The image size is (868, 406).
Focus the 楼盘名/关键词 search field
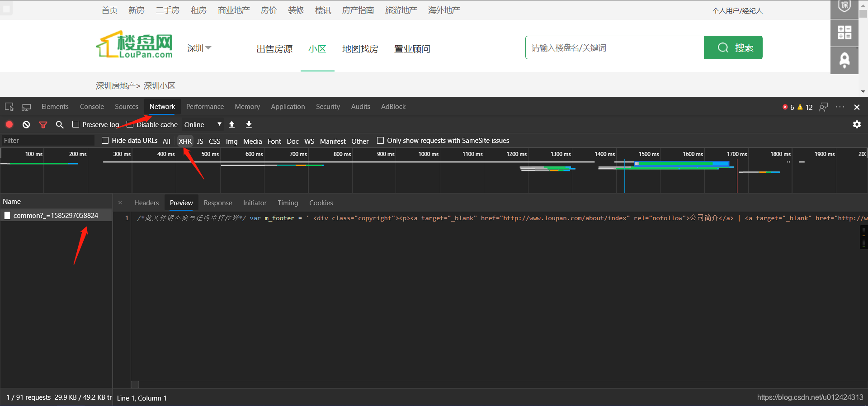(x=615, y=47)
